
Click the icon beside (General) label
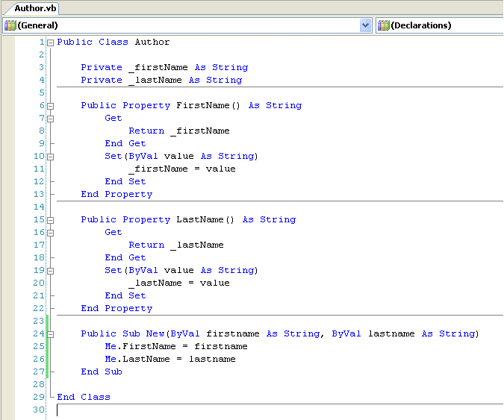[10, 25]
